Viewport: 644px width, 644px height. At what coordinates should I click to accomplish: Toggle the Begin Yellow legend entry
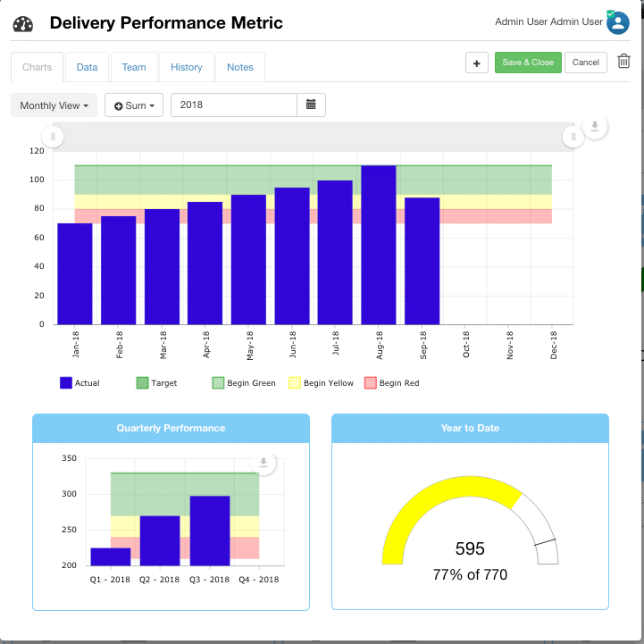coord(321,383)
